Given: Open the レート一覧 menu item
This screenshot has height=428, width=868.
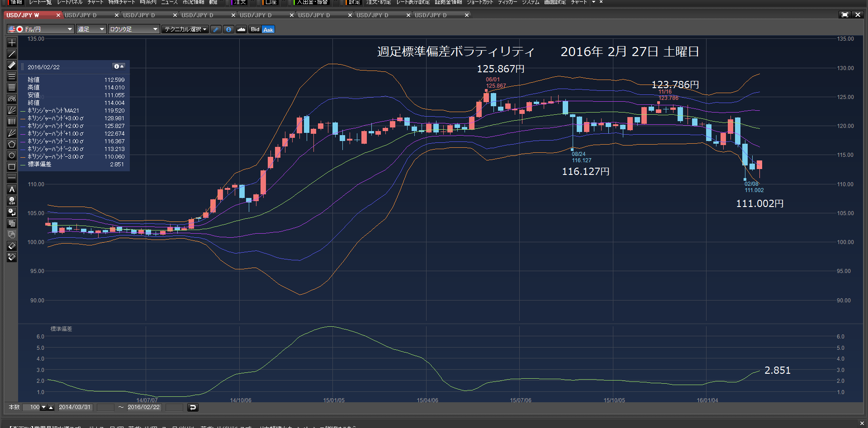Looking at the screenshot, I should [40, 2].
